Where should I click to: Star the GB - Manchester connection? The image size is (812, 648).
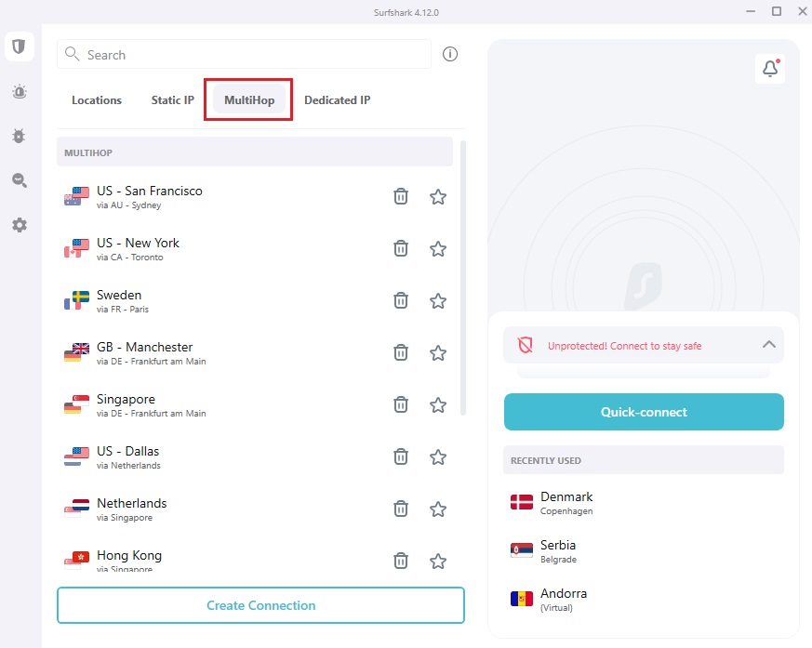pos(438,353)
